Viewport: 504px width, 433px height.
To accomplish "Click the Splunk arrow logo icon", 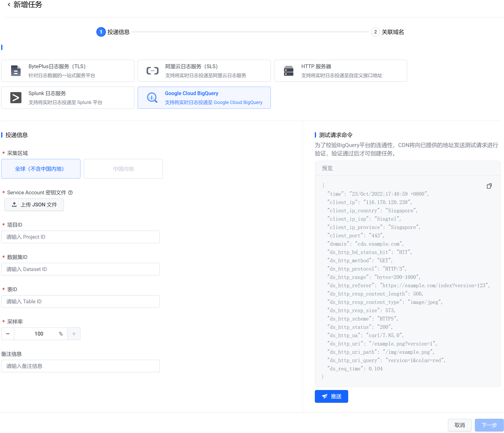I will click(x=16, y=98).
